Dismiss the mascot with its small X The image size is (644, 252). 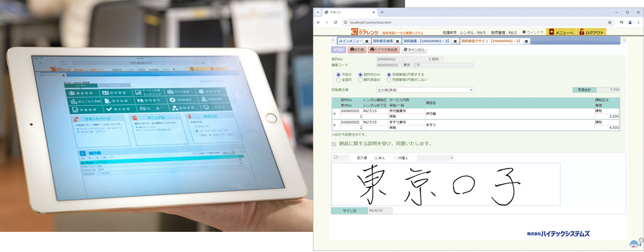640,239
